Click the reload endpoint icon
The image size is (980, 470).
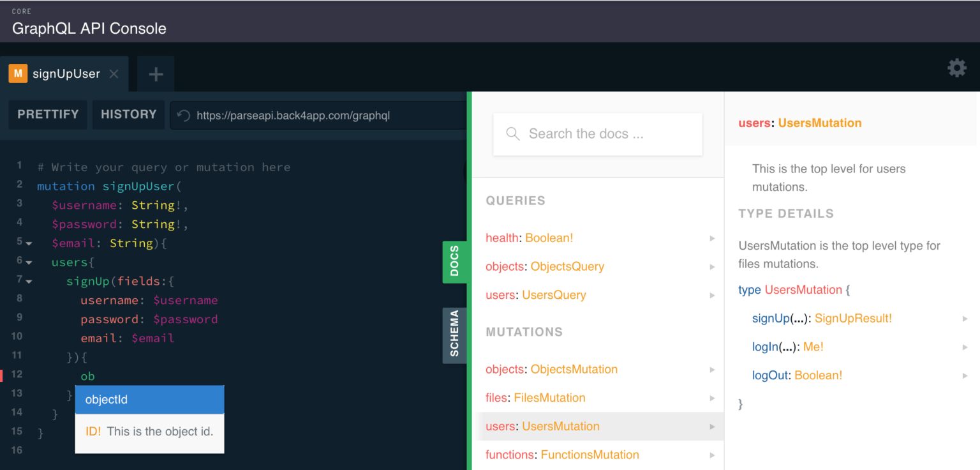click(x=183, y=116)
